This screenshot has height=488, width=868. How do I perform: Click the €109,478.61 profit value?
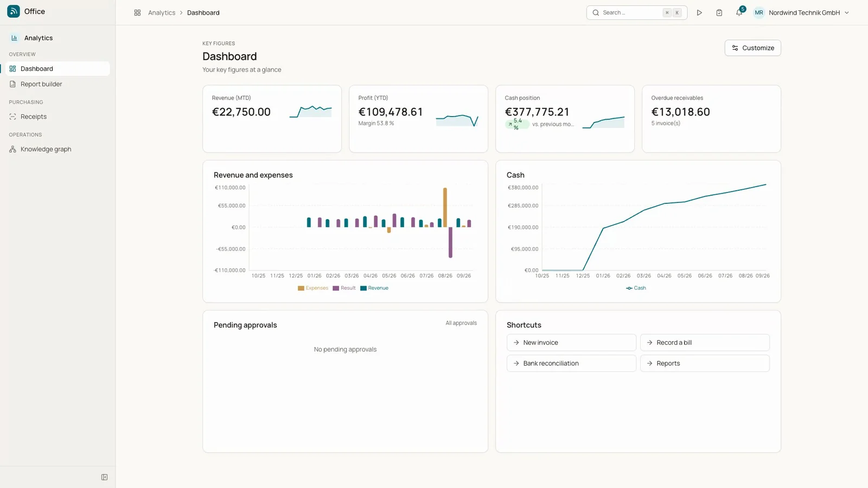pyautogui.click(x=391, y=112)
